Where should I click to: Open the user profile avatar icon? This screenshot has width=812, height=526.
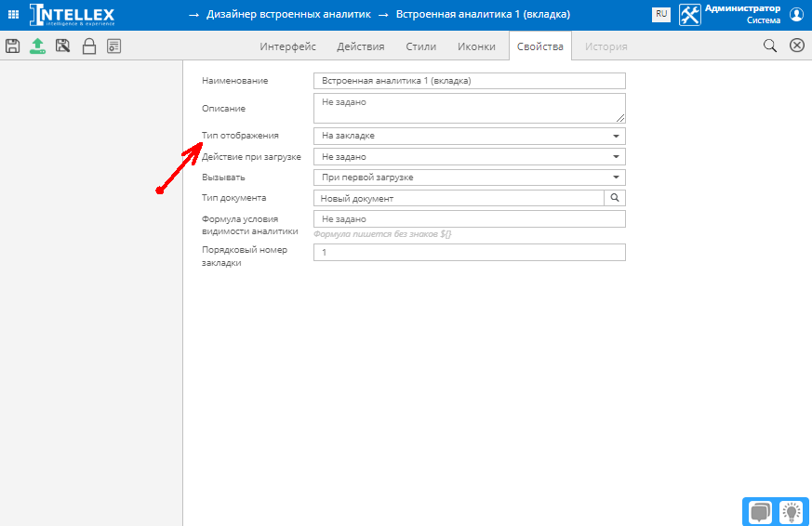tap(796, 15)
